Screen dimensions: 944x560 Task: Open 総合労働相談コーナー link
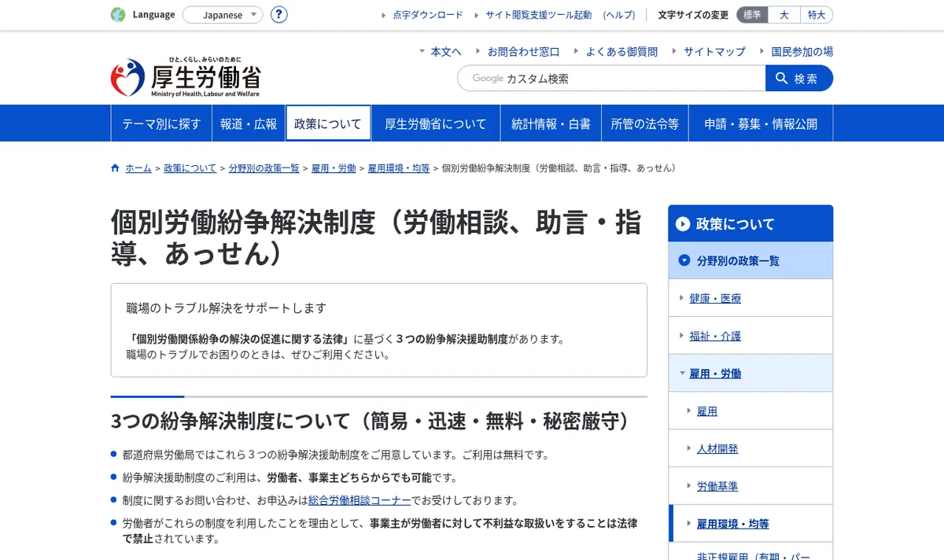tap(360, 500)
